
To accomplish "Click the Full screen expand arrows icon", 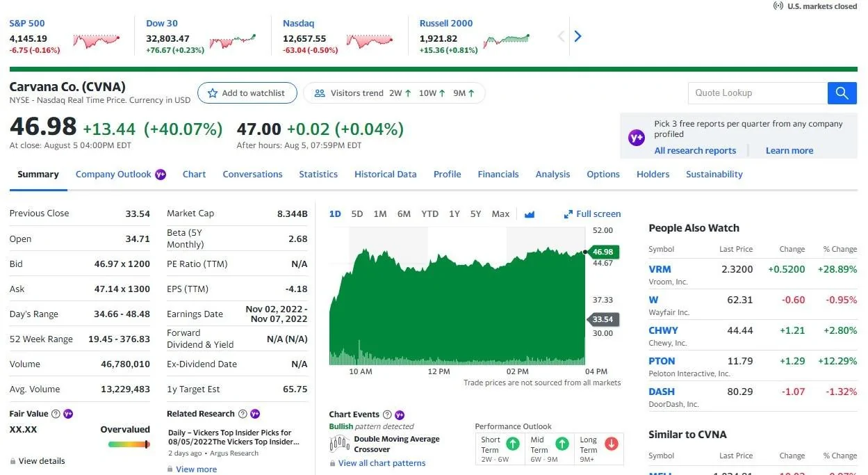I will pyautogui.click(x=568, y=214).
